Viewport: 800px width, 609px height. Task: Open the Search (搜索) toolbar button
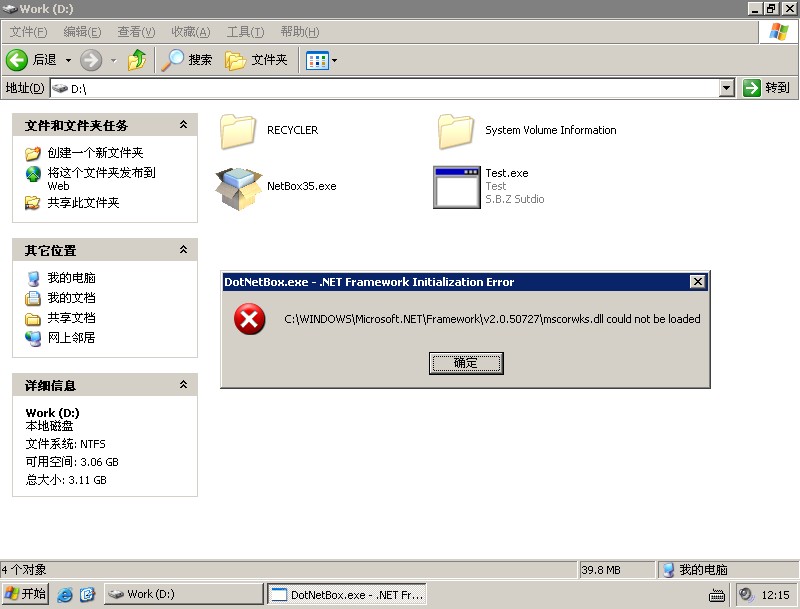(x=187, y=60)
